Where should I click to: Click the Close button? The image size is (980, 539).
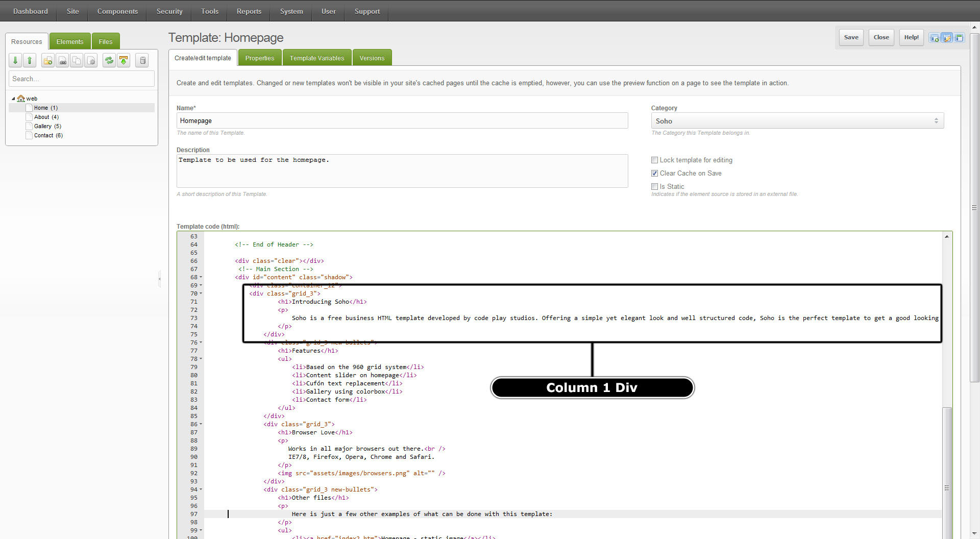(881, 37)
